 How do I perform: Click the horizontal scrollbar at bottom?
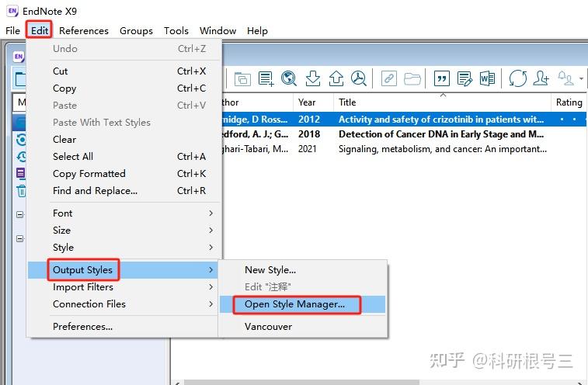tap(302, 383)
